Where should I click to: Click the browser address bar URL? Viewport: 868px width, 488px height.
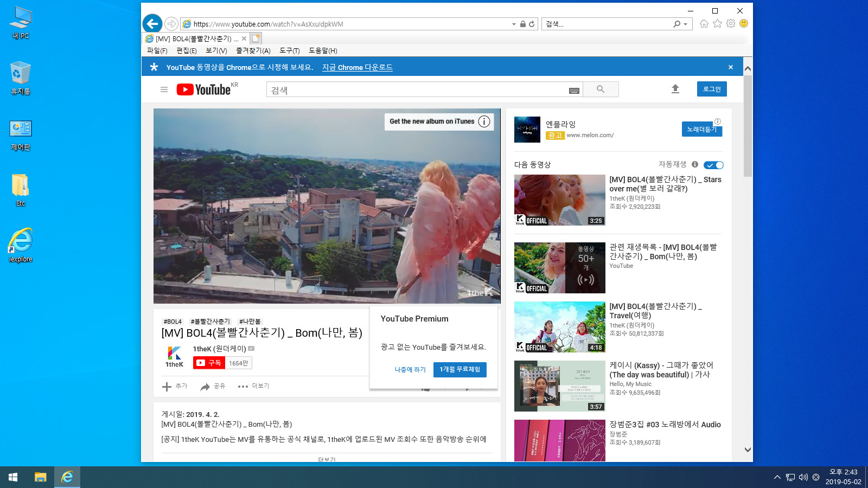tap(269, 24)
